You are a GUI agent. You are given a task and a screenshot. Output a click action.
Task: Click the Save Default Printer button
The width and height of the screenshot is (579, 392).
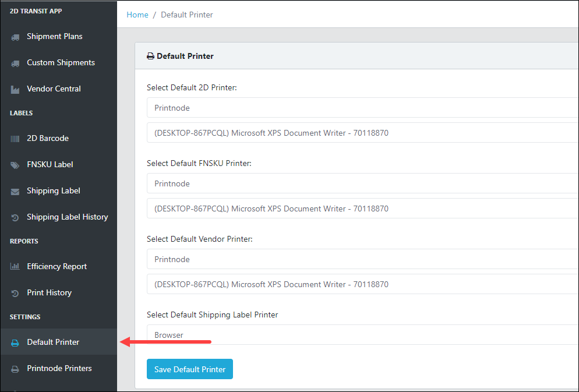click(190, 369)
